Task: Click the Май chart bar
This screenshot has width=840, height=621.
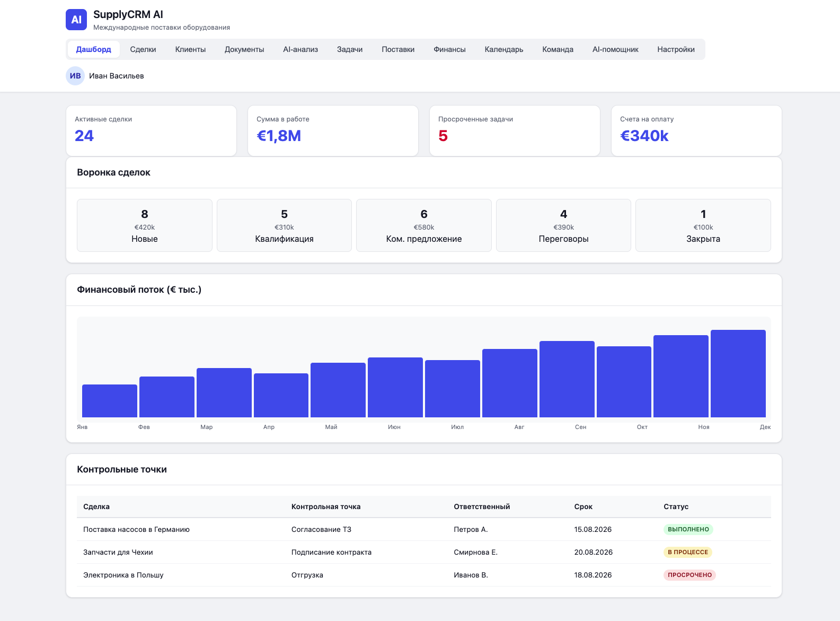Action: [x=338, y=390]
